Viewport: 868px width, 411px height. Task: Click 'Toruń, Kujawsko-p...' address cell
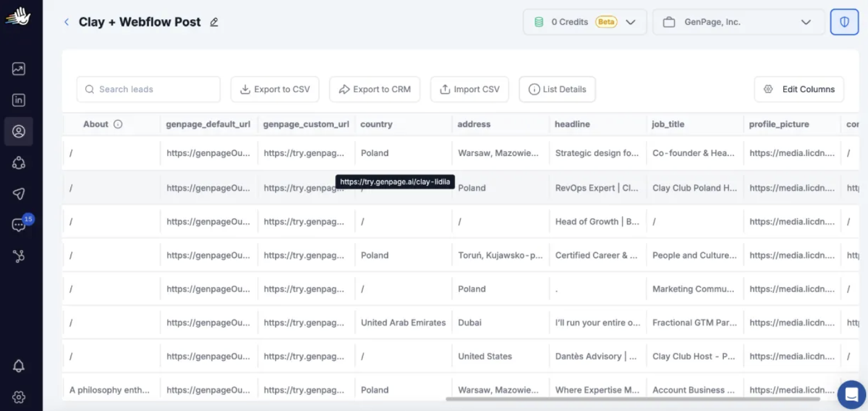500,255
